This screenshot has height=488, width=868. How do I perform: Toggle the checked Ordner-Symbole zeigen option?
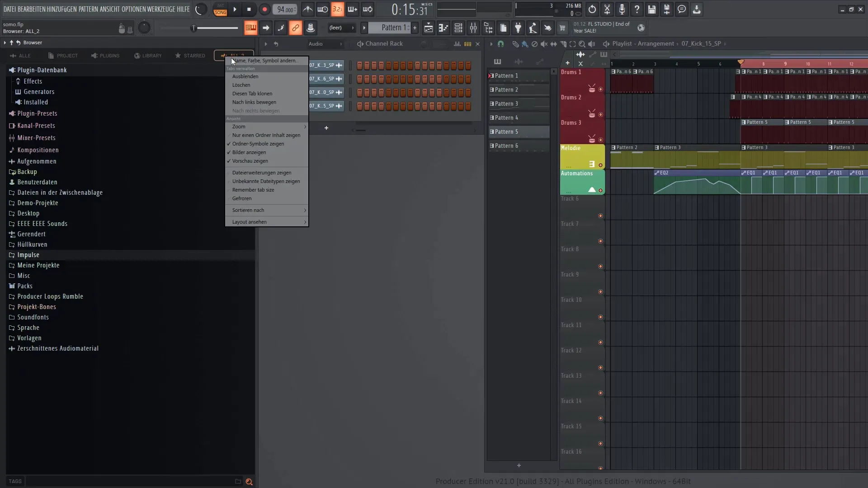click(267, 144)
